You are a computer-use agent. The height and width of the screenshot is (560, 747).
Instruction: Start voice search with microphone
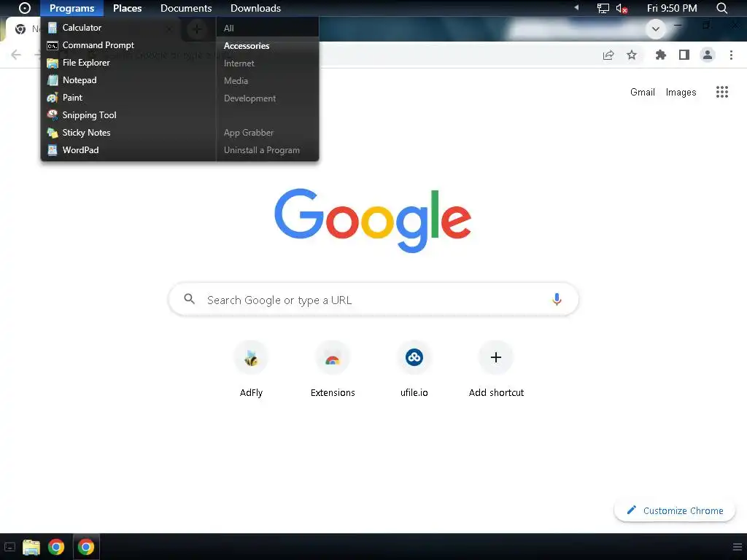557,300
